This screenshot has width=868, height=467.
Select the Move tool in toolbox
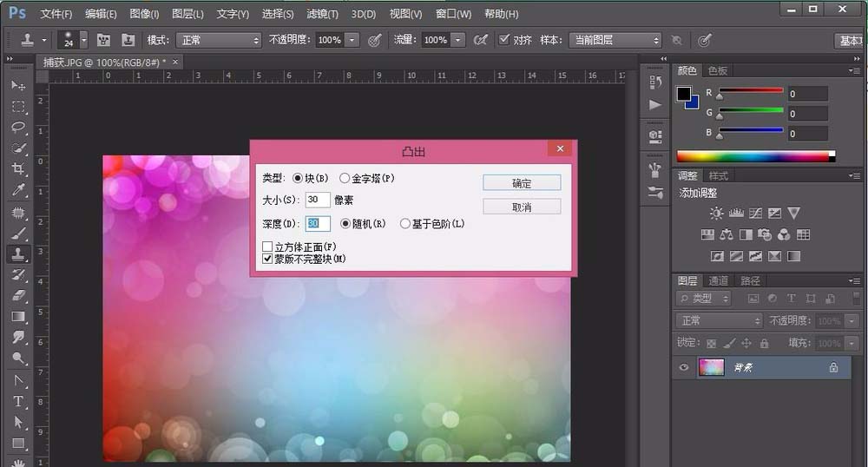17,85
